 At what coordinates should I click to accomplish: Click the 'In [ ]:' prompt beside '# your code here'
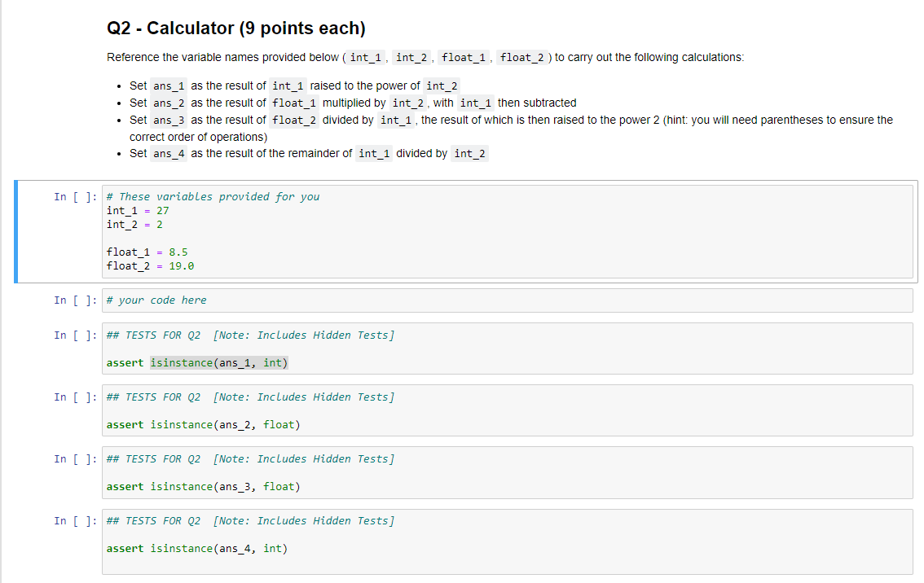[75, 300]
